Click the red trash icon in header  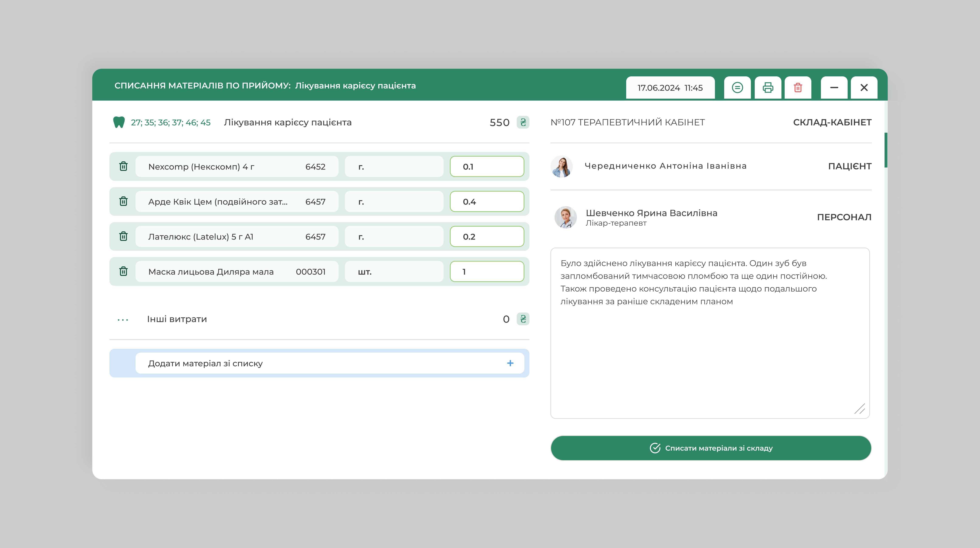point(798,88)
